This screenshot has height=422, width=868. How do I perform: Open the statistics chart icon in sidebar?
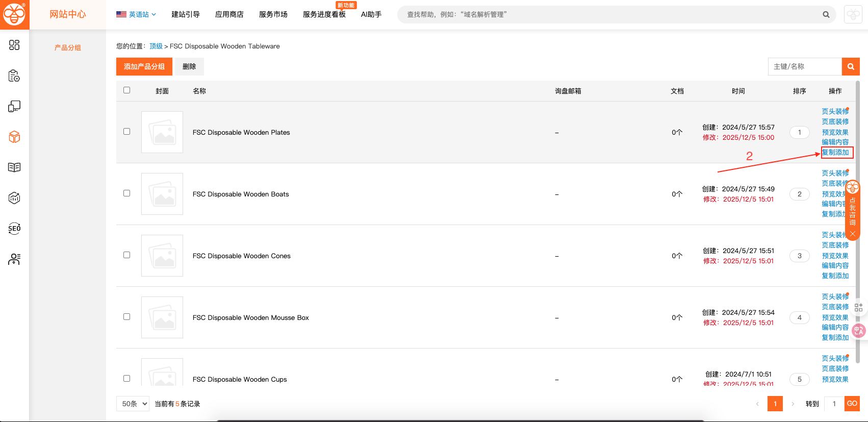(14, 198)
